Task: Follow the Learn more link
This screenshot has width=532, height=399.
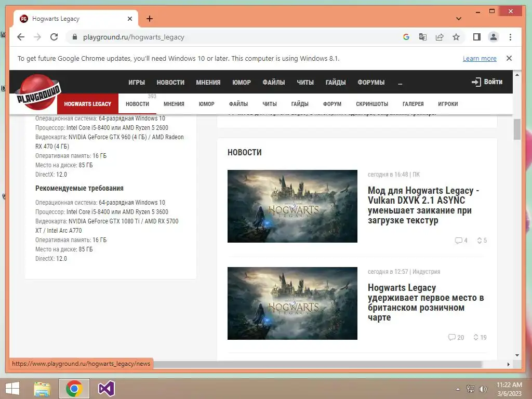Action: coord(480,58)
